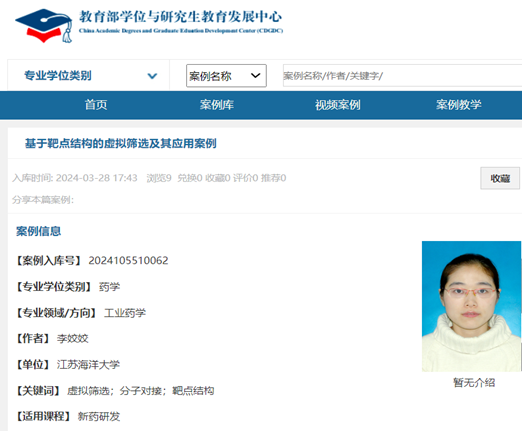Click the graduation cap logo icon
This screenshot has width=522, height=431.
[44, 26]
